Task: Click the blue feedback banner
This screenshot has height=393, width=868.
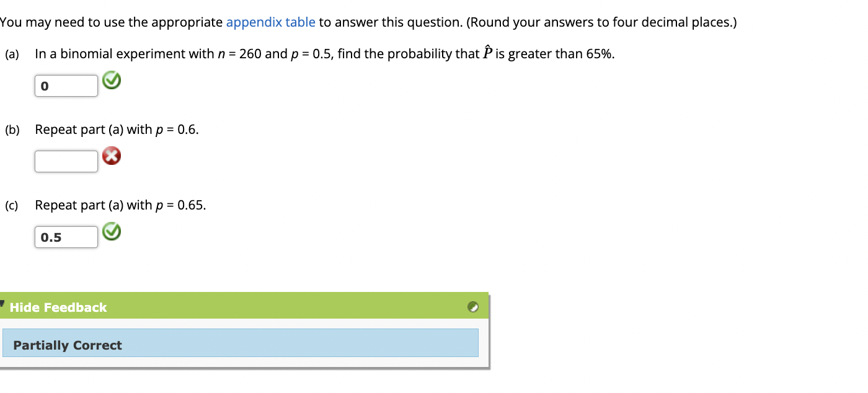Action: coord(242,343)
